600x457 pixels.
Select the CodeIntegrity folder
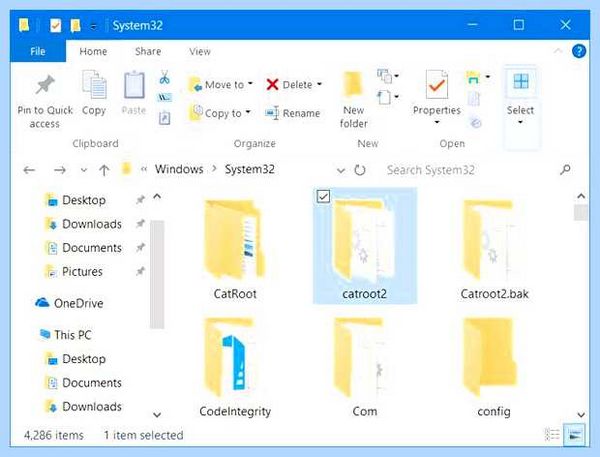[235, 367]
